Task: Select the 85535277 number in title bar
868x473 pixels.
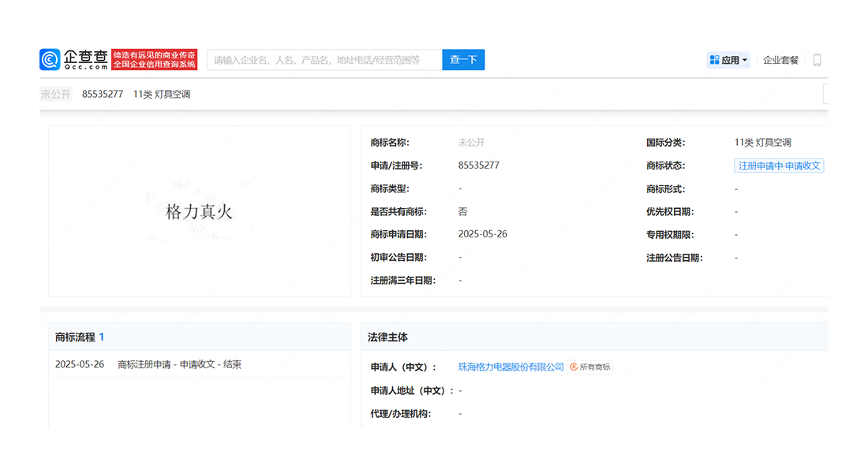Action: [x=103, y=94]
